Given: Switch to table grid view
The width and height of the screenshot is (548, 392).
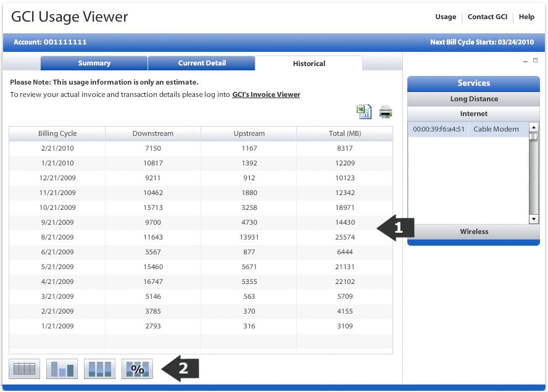Looking at the screenshot, I should (x=25, y=369).
